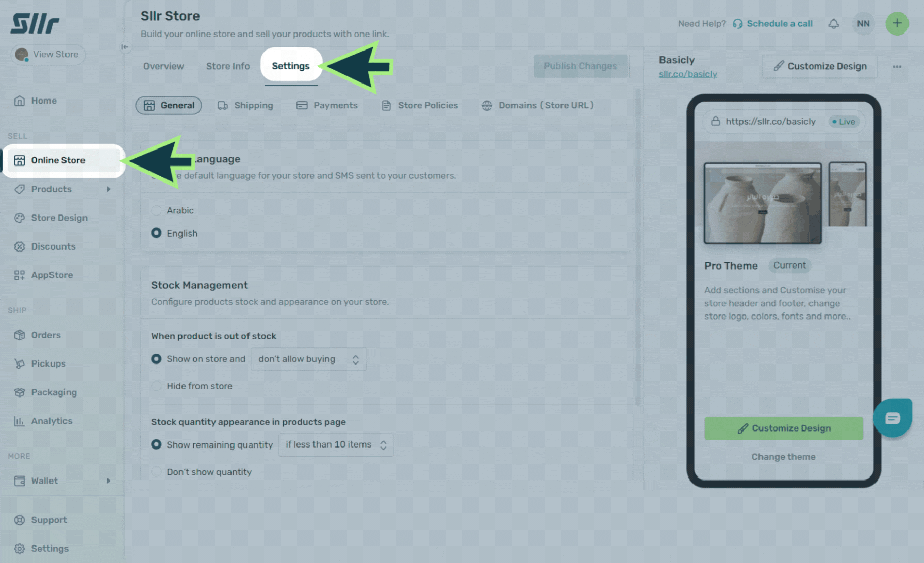Image resolution: width=924 pixels, height=563 pixels.
Task: Open the three-dot menu beside Customize Design
Action: [897, 67]
